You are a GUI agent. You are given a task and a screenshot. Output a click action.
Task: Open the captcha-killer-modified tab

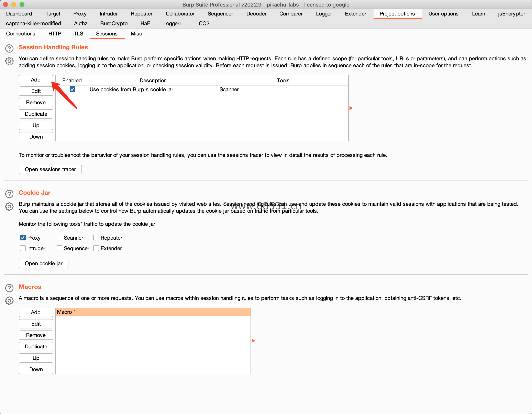point(33,23)
